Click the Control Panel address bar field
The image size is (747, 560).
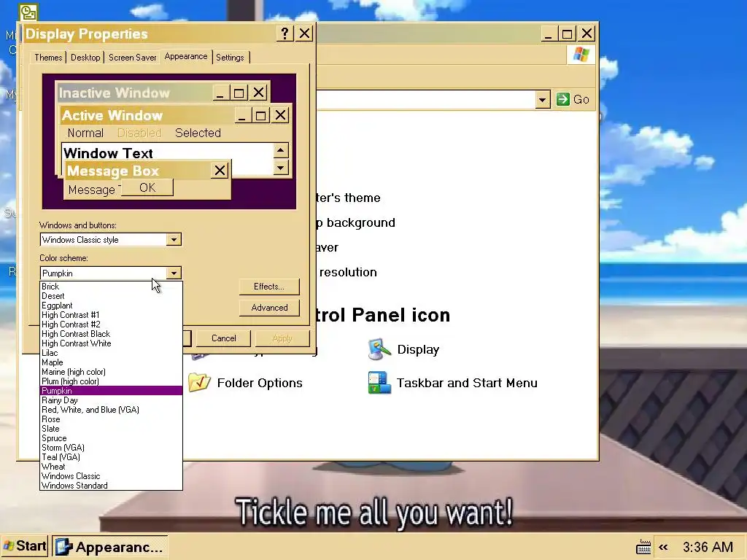pos(425,100)
